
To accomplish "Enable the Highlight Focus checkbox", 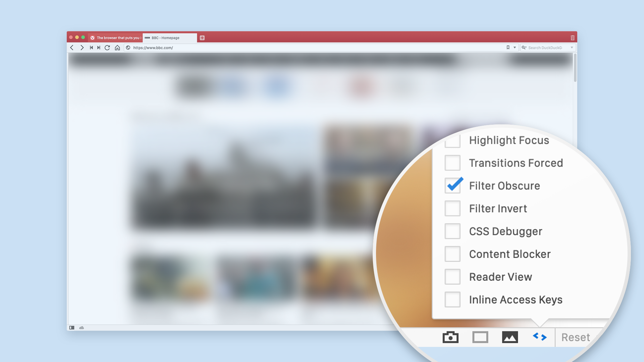I will pyautogui.click(x=454, y=140).
